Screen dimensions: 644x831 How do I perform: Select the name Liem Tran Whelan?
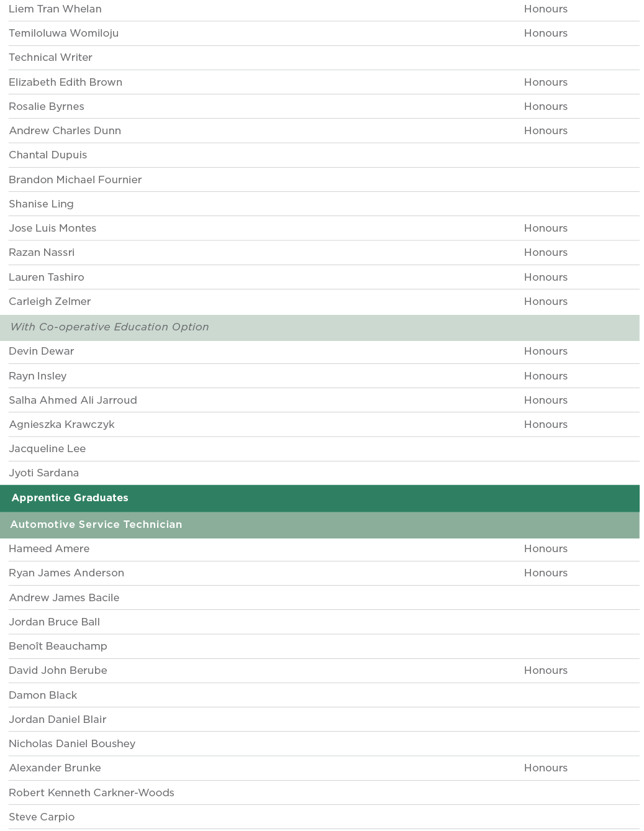[x=55, y=9]
